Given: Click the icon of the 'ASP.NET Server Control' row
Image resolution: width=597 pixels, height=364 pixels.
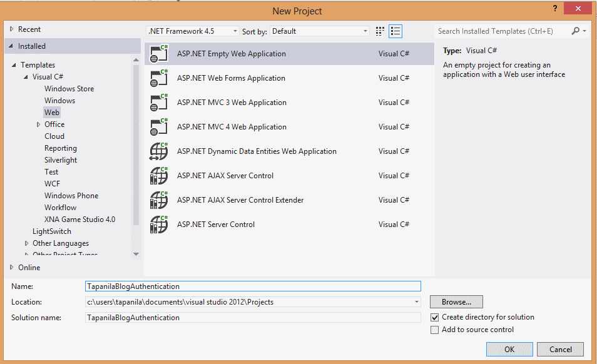Looking at the screenshot, I should tap(159, 224).
